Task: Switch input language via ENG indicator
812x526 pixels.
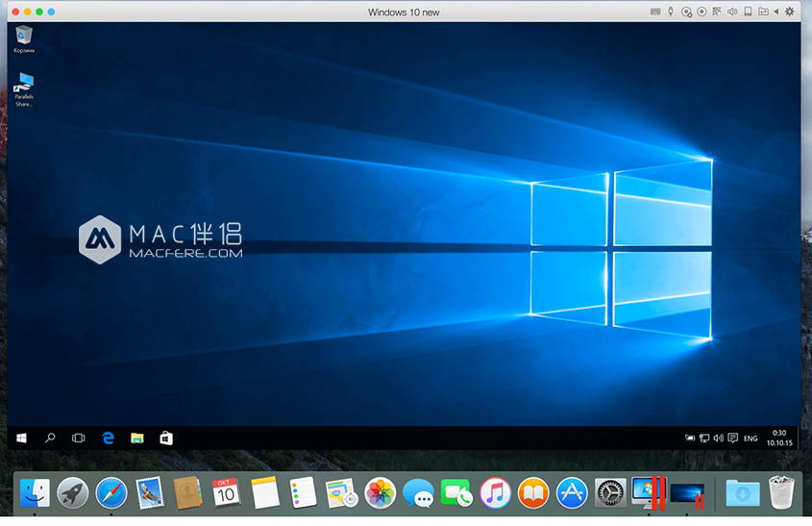Action: coord(750,438)
